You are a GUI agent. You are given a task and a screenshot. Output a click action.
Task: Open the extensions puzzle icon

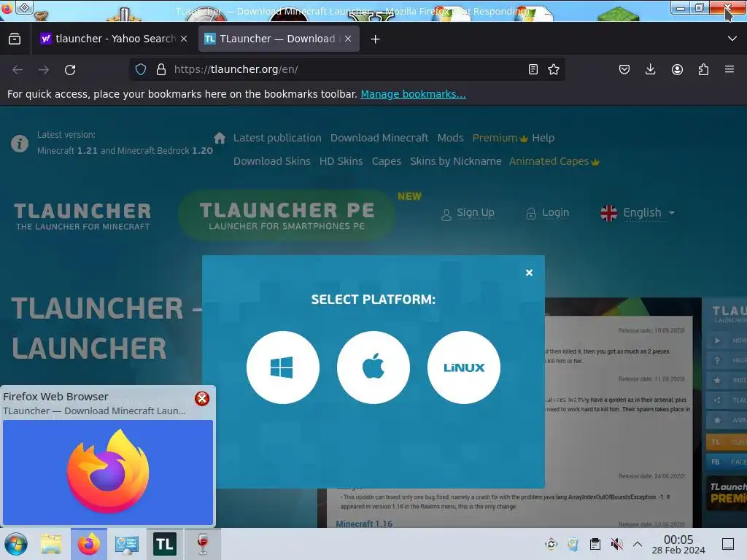click(703, 69)
